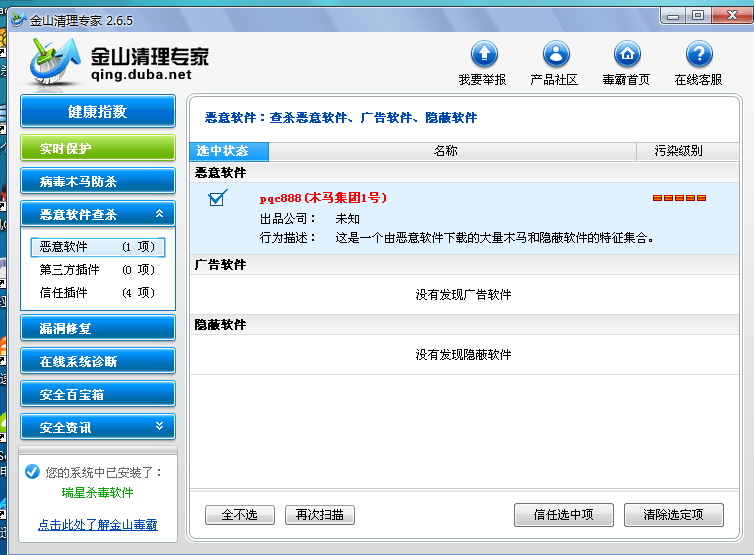This screenshot has width=754, height=555.
Task: Click the blue checkmark system status icon
Action: pos(32,472)
